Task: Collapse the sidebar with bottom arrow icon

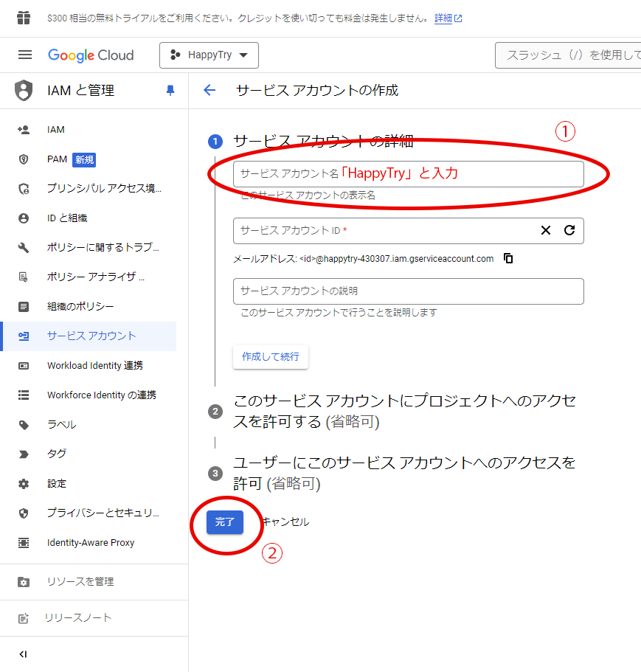Action: pos(23,654)
